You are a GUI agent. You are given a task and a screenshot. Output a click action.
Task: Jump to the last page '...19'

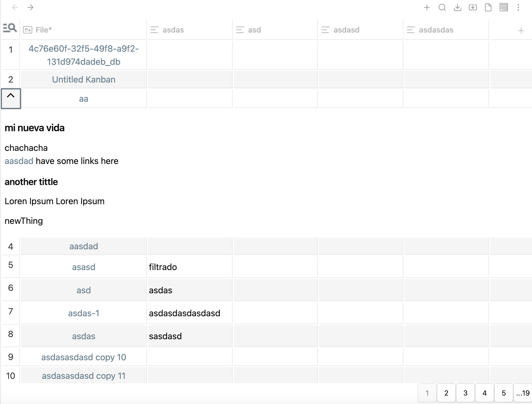tap(522, 393)
